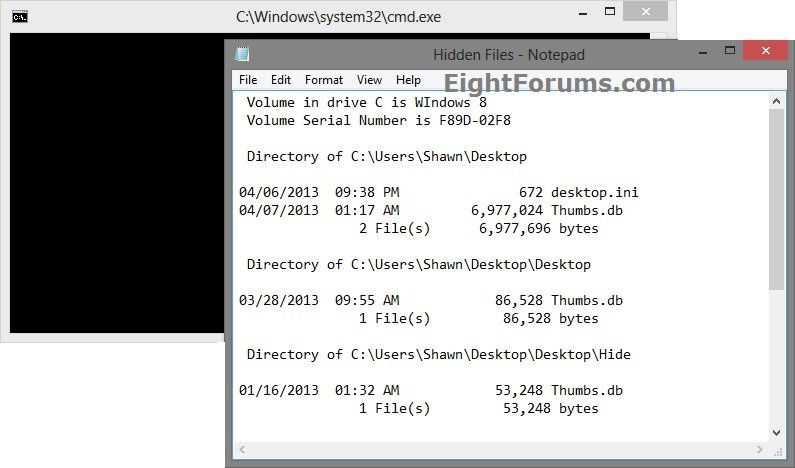795x468 pixels.
Task: Expand the Format menu
Action: click(x=323, y=80)
